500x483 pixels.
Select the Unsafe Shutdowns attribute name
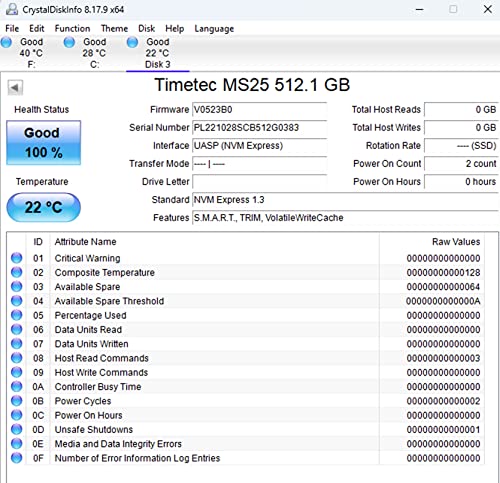click(94, 430)
